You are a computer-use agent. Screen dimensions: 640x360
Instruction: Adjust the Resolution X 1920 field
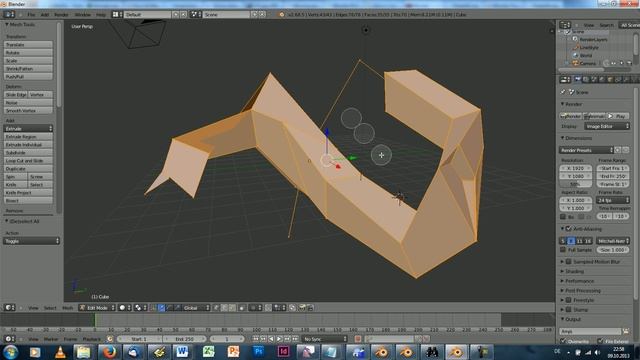576,168
